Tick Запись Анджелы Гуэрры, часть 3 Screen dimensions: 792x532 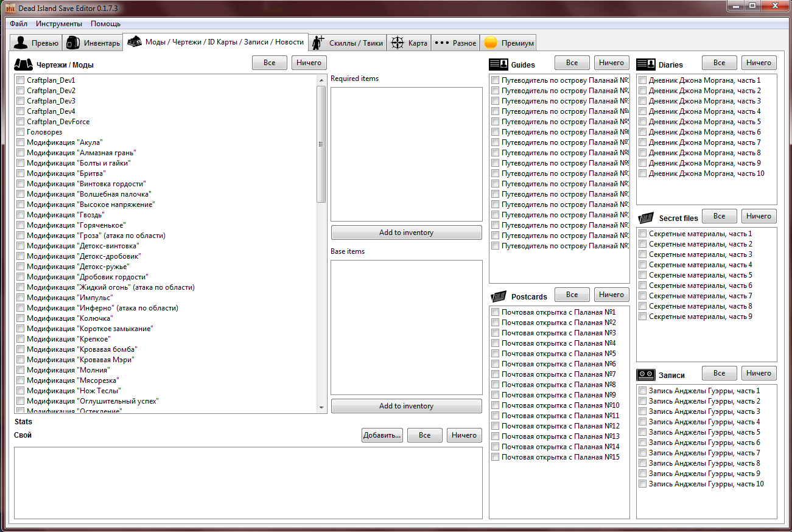click(643, 411)
